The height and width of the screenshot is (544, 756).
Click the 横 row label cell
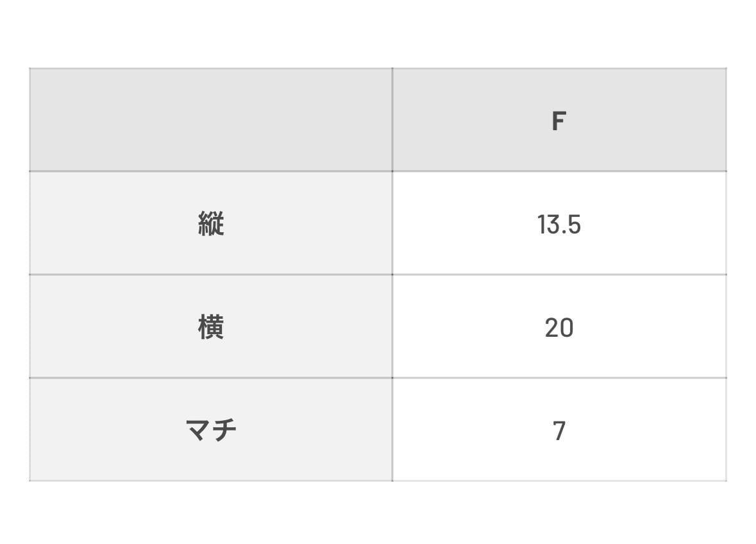click(210, 327)
